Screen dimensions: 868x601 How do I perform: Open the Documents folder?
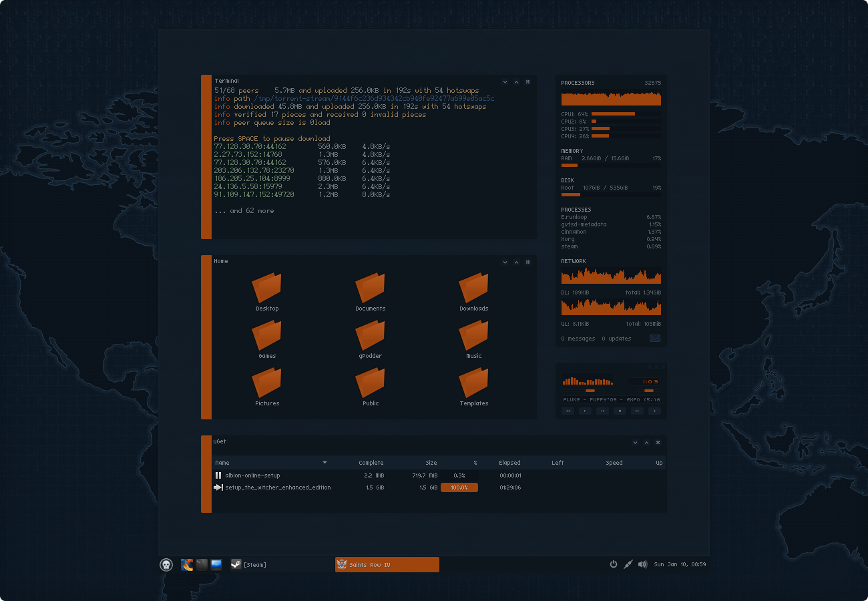[371, 292]
